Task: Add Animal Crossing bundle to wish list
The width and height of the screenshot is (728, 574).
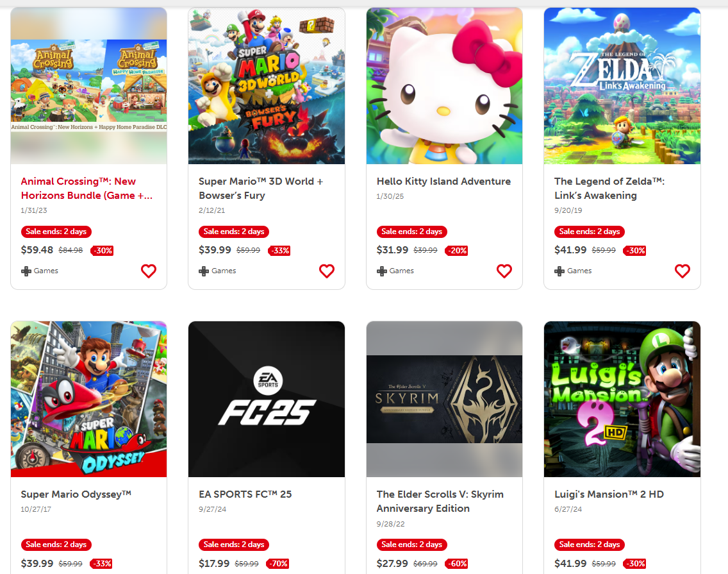Action: pyautogui.click(x=149, y=271)
